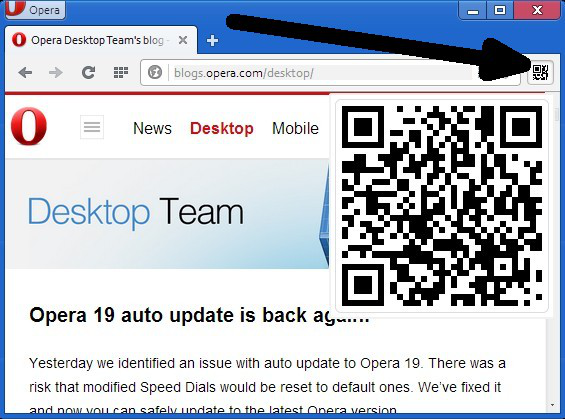Click the Desktop Team banner heading
This screenshot has width=565, height=419.
click(x=136, y=213)
